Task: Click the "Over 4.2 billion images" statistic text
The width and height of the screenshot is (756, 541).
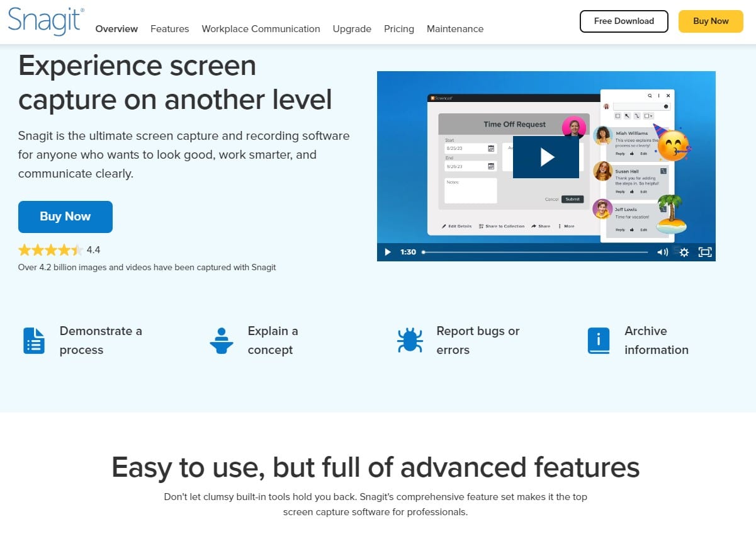Action: point(147,267)
